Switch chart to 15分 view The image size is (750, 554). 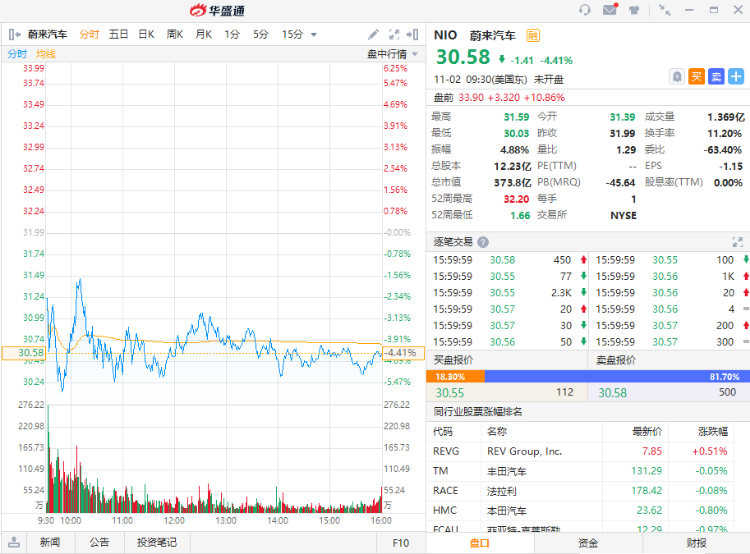[292, 34]
